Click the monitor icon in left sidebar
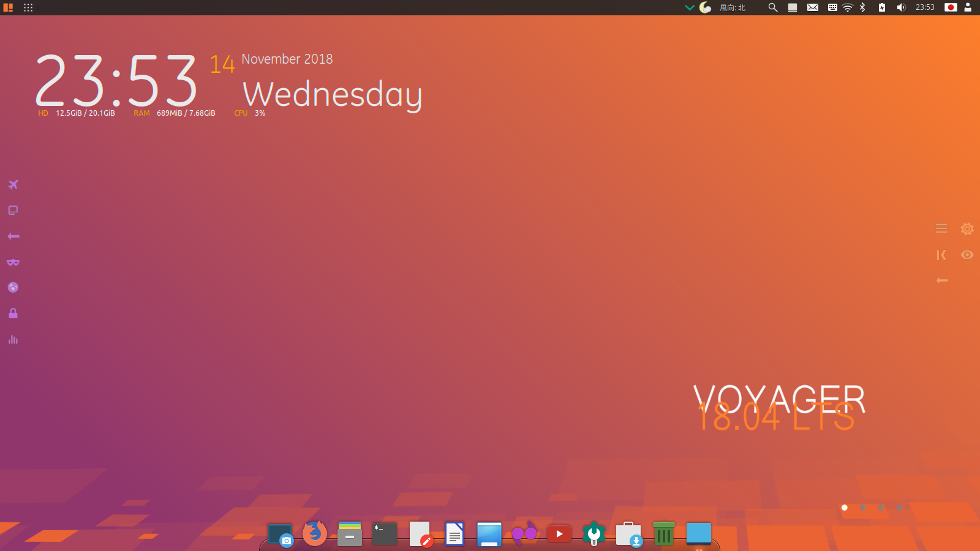This screenshot has height=551, width=980. pyautogui.click(x=13, y=211)
